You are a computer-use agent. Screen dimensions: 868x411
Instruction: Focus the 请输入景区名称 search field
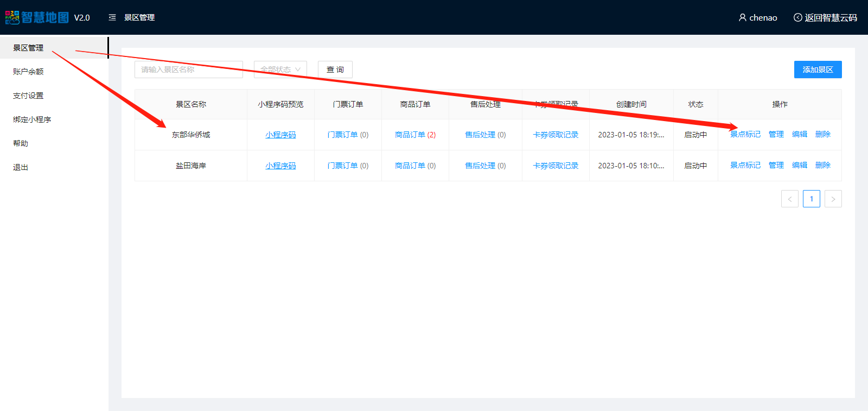click(188, 69)
